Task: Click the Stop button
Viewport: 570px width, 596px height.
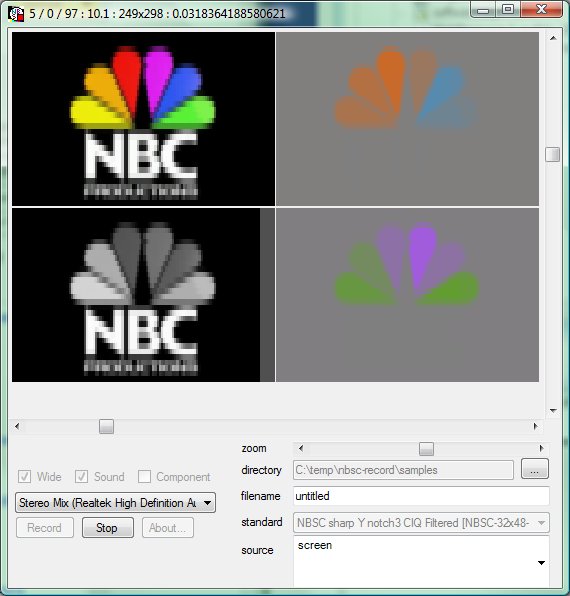Action: (x=108, y=528)
